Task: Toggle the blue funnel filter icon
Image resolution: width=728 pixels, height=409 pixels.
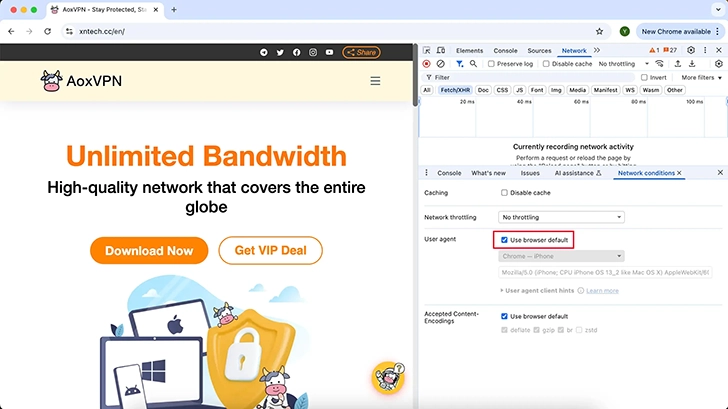Action: 459,64
